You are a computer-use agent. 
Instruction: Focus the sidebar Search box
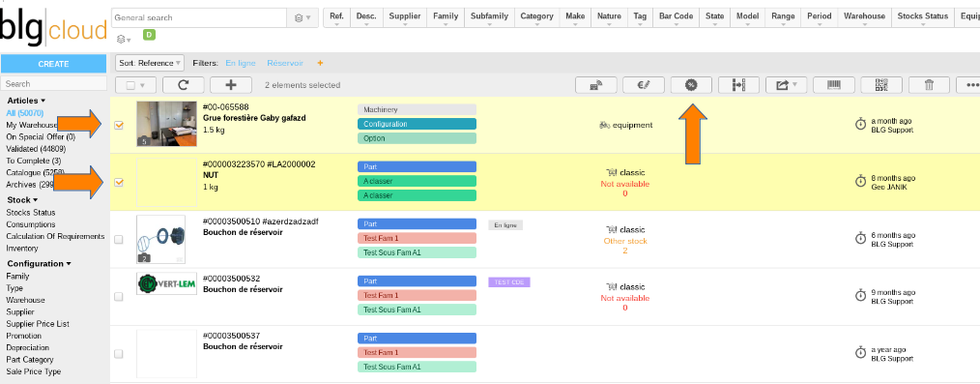pos(54,83)
